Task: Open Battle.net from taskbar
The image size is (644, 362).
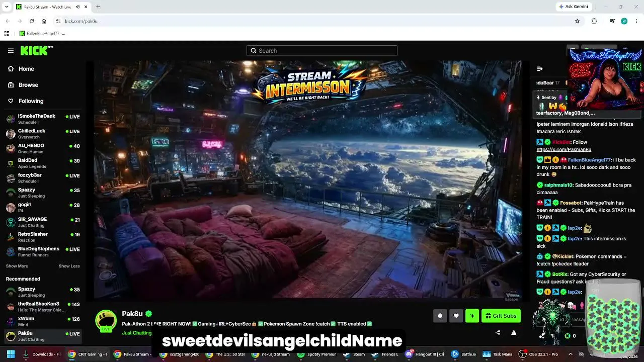Action: tap(463, 354)
